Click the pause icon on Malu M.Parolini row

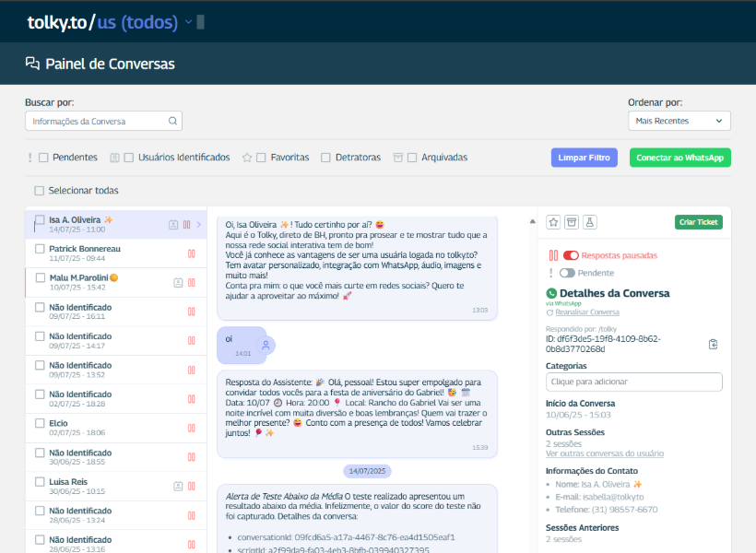tap(192, 283)
